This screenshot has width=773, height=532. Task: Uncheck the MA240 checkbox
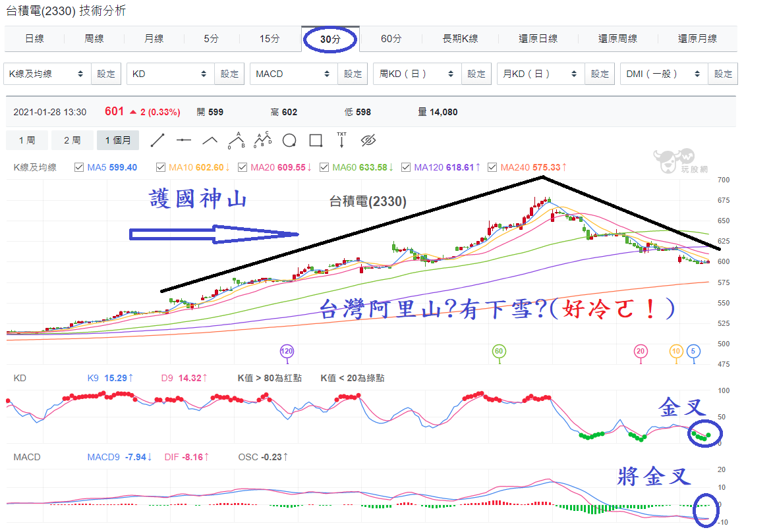(x=492, y=167)
